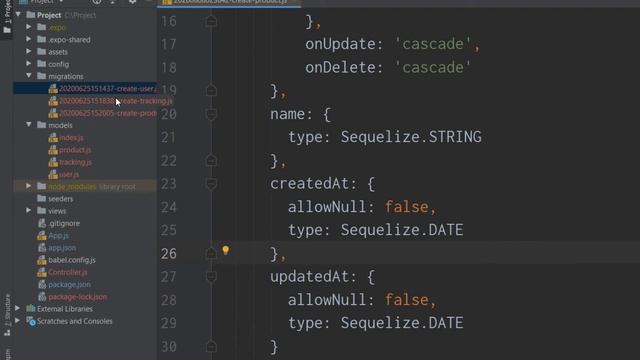Open App.js file
The height and width of the screenshot is (360, 640).
[x=58, y=236]
